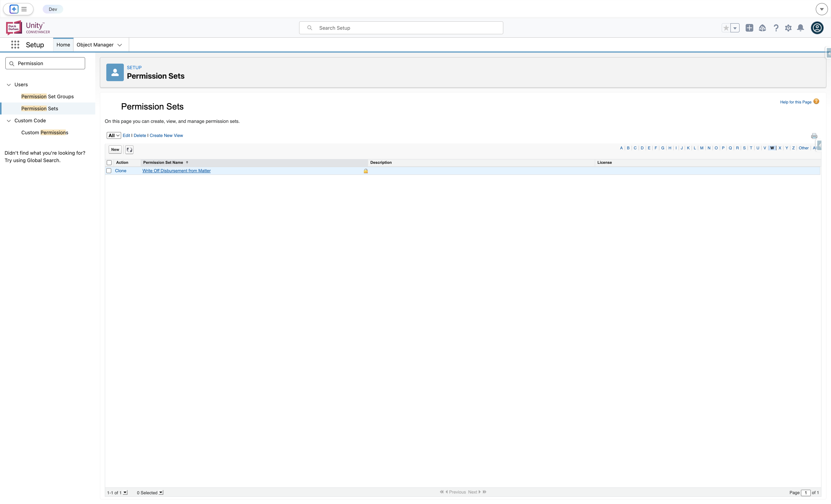Viewport: 831px width, 504px height.
Task: Open Custom Permissions in sidebar
Action: 45,133
